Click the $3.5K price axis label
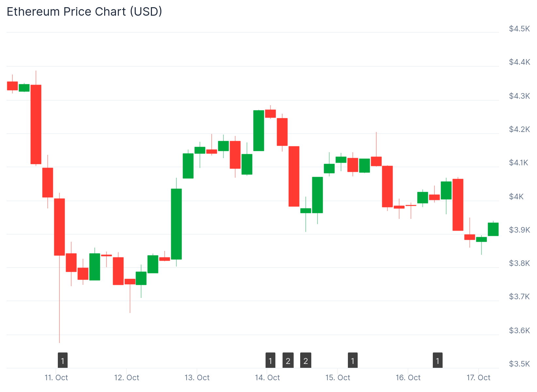537x392 pixels. tap(519, 364)
